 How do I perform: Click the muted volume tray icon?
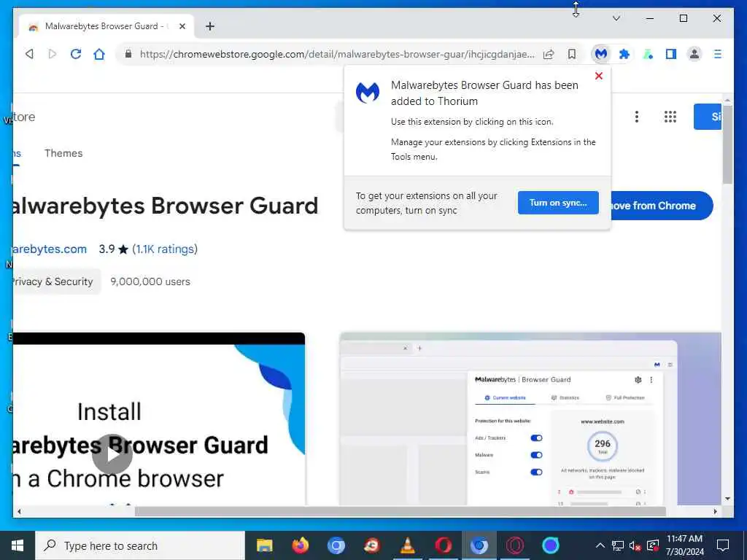tap(635, 545)
